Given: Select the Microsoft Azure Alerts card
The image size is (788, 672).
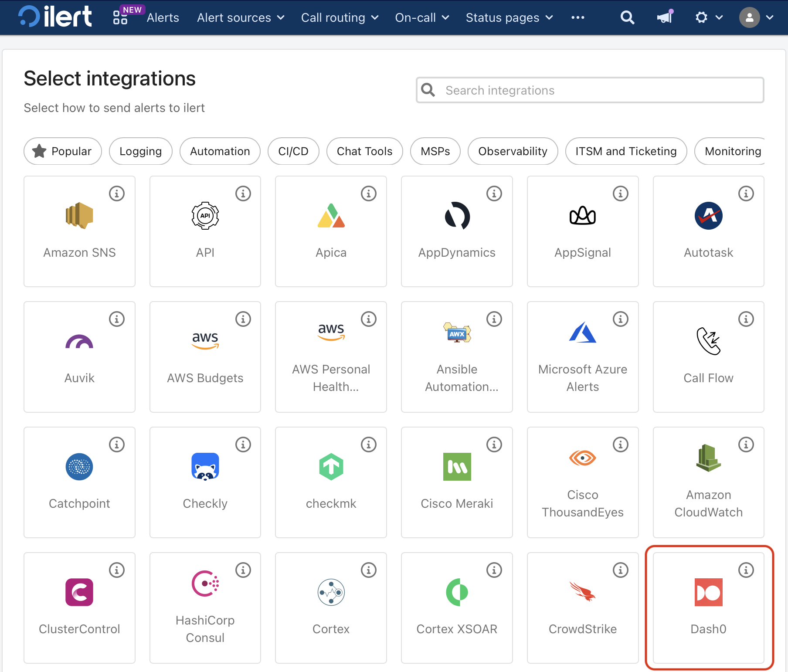Looking at the screenshot, I should coord(582,357).
